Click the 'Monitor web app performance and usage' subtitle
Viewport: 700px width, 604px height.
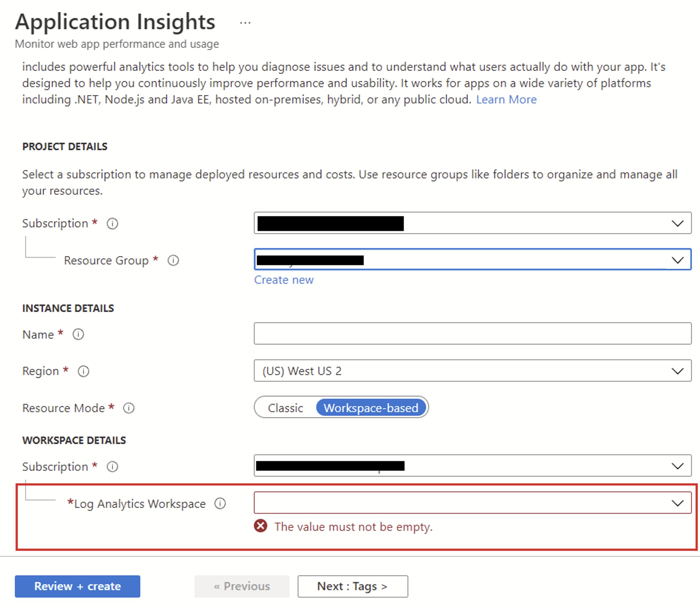click(x=117, y=44)
